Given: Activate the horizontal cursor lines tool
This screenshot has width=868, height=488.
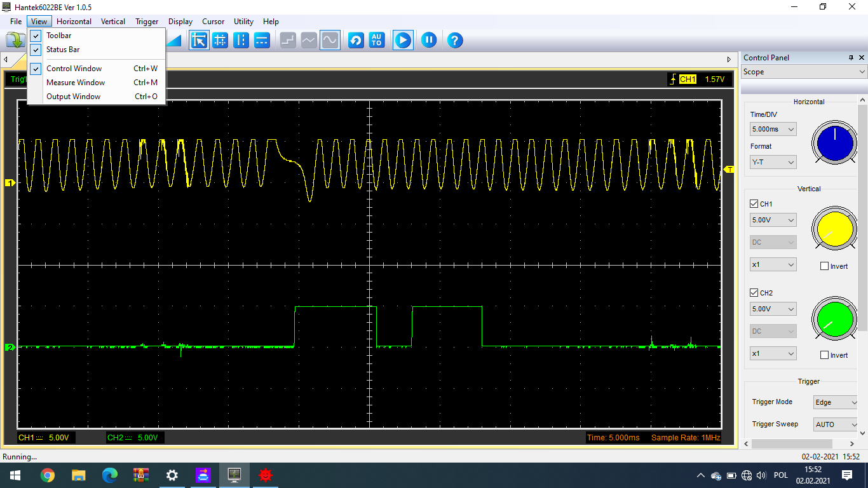Looking at the screenshot, I should pyautogui.click(x=262, y=41).
